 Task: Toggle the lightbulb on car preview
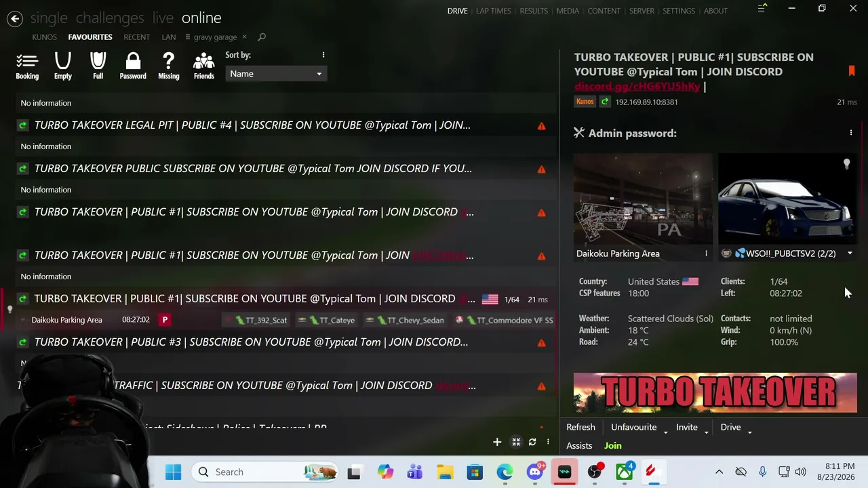point(846,164)
